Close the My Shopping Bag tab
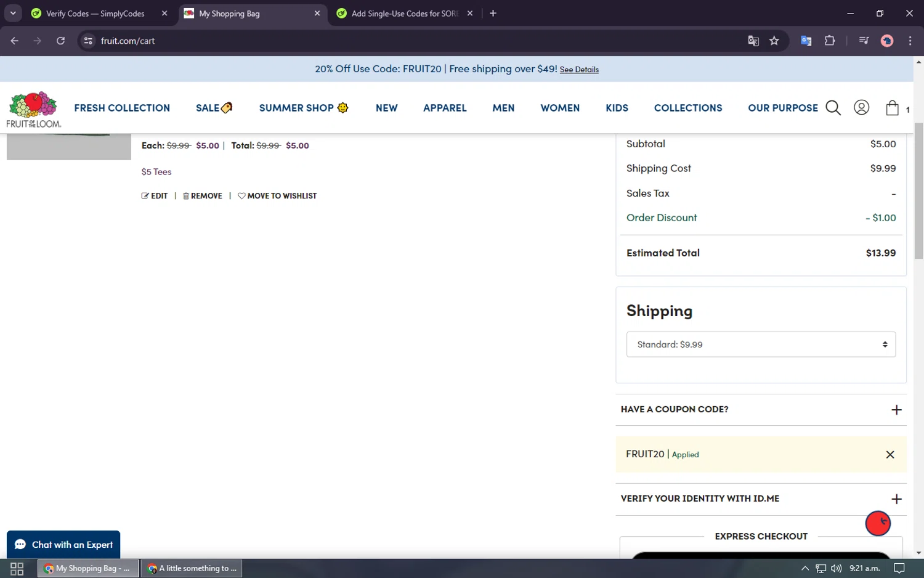924x578 pixels. [317, 14]
